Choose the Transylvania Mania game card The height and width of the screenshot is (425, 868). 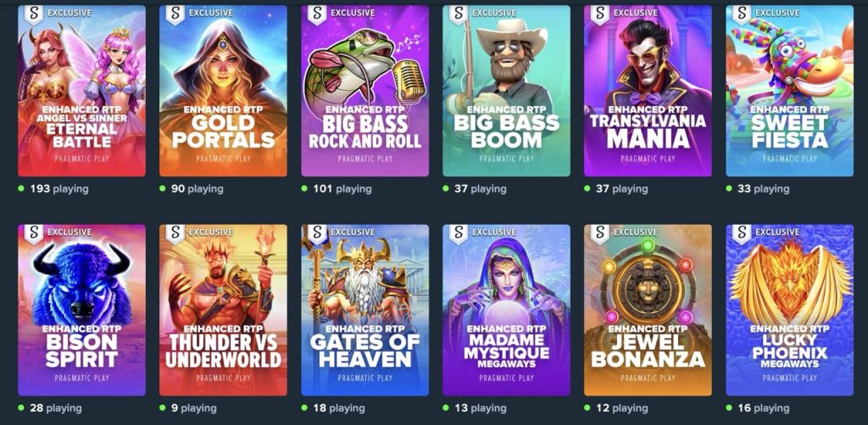coord(648,91)
